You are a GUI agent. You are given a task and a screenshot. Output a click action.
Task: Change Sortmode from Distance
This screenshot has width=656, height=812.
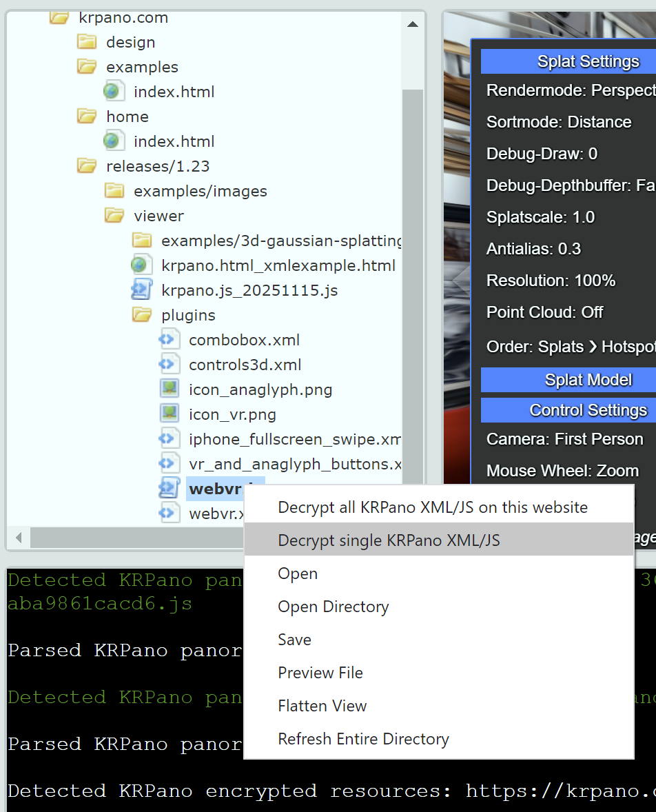point(559,121)
